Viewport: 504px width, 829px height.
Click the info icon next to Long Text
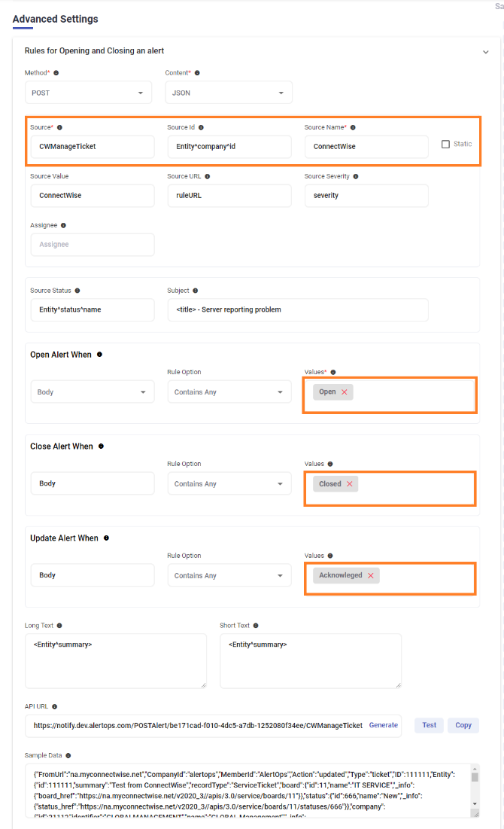pos(60,625)
